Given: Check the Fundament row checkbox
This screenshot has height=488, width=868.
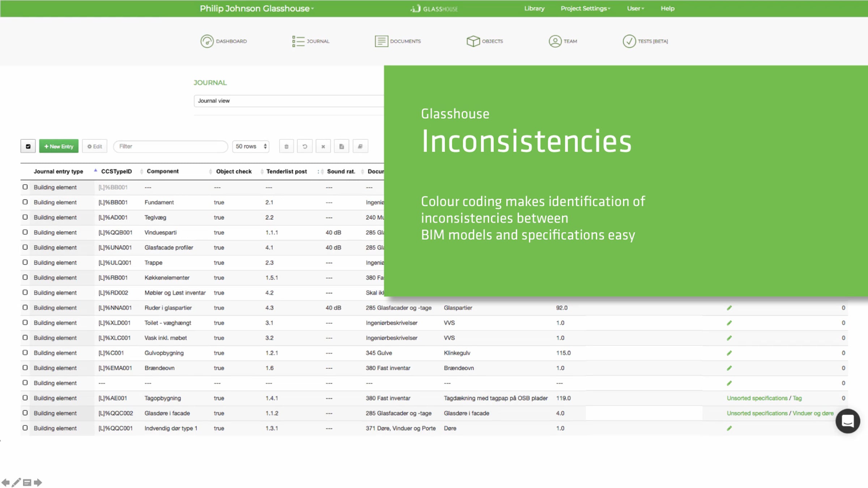Looking at the screenshot, I should tap(25, 202).
